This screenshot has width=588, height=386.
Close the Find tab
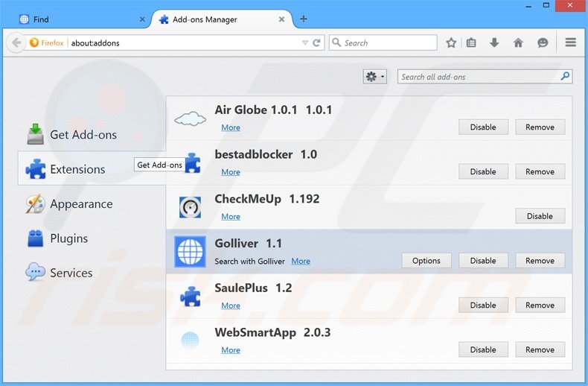point(142,19)
